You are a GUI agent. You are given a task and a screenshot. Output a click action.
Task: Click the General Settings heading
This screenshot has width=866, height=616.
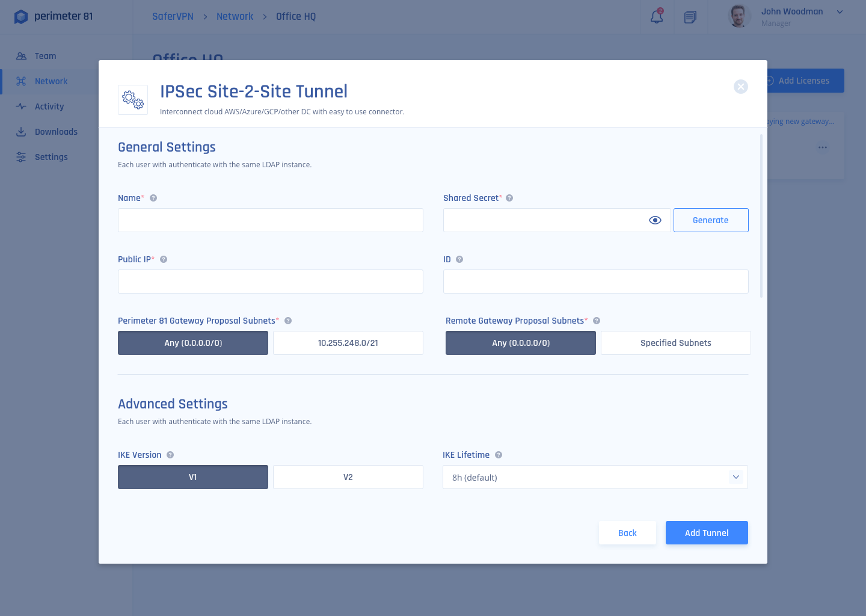(x=167, y=147)
